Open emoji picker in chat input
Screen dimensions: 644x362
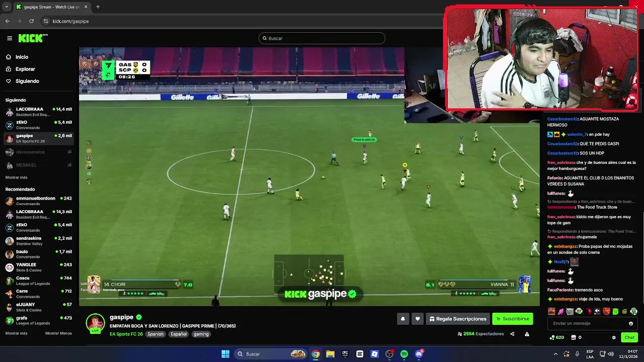631,323
